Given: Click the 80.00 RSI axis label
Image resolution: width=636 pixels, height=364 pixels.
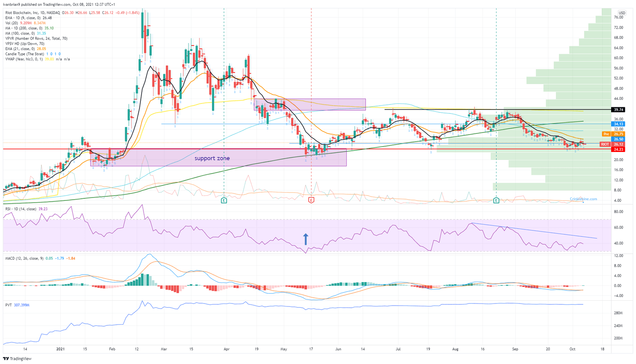Looking at the screenshot, I should pyautogui.click(x=619, y=212).
